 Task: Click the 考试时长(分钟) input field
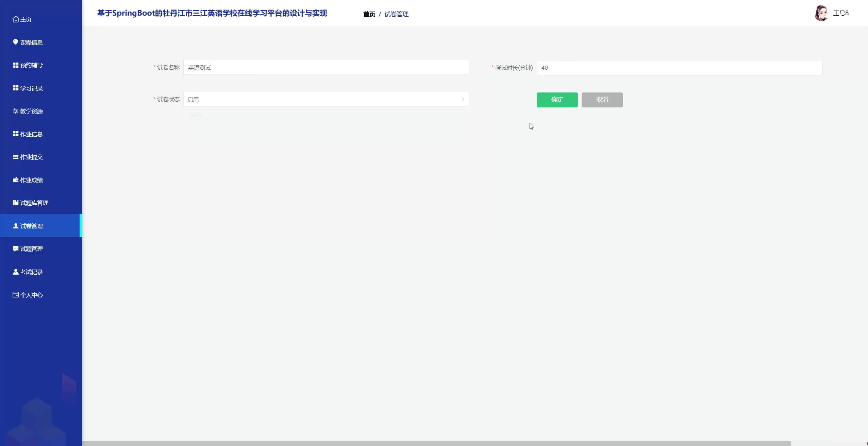679,68
